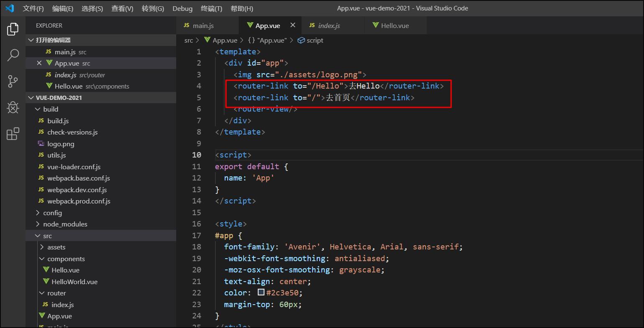This screenshot has width=644, height=328.
Task: Click line number 17 in gutter
Action: pos(197,235)
